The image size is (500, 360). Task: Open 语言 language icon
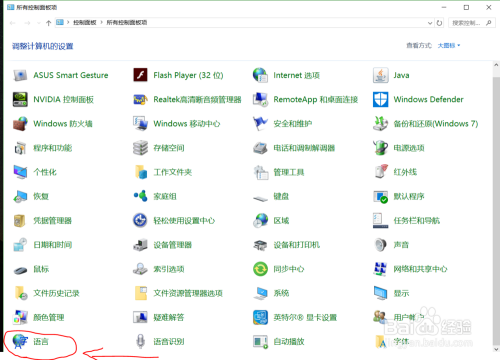tap(20, 342)
